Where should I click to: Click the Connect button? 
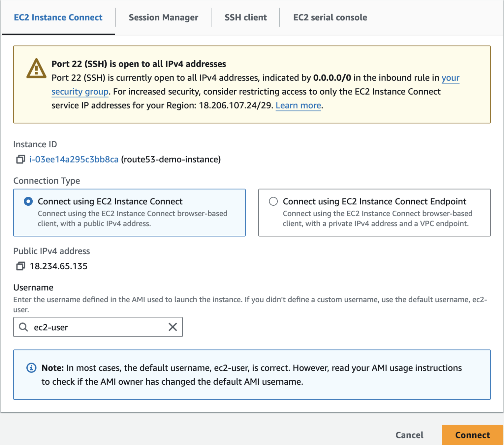point(472,435)
